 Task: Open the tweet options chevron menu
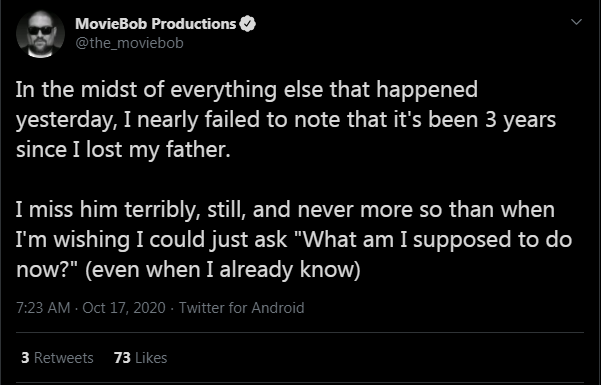tap(576, 22)
